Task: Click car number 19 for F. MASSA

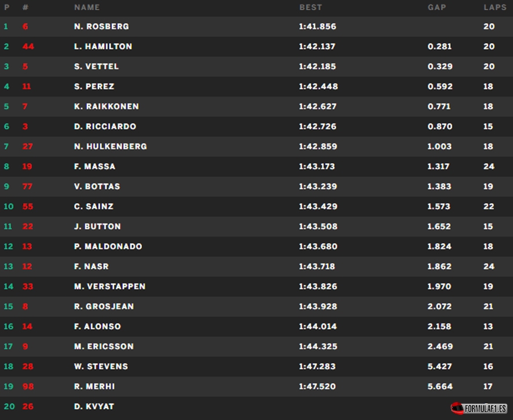Action: 27,167
